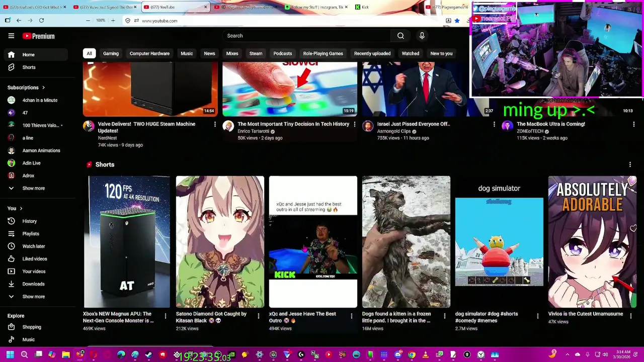The height and width of the screenshot is (362, 644).
Task: Zoom in with browser plus button
Action: pos(113,21)
